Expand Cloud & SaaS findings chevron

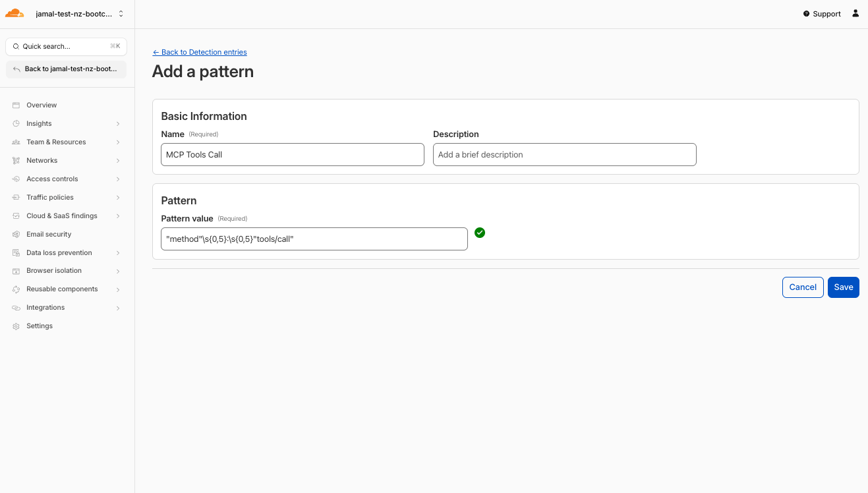[x=118, y=216]
